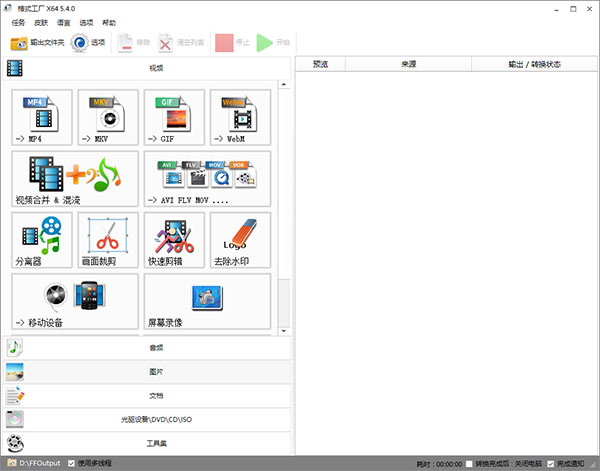
Task: Open the GIF conversion option
Action: [174, 117]
